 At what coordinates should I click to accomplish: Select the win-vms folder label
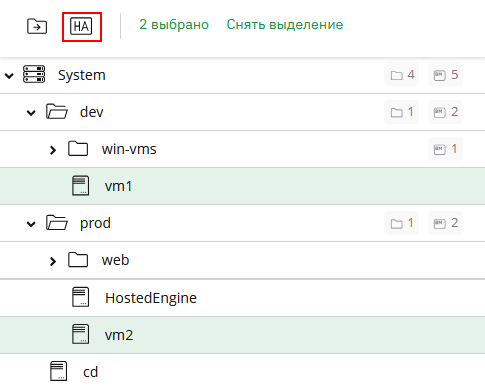[129, 149]
